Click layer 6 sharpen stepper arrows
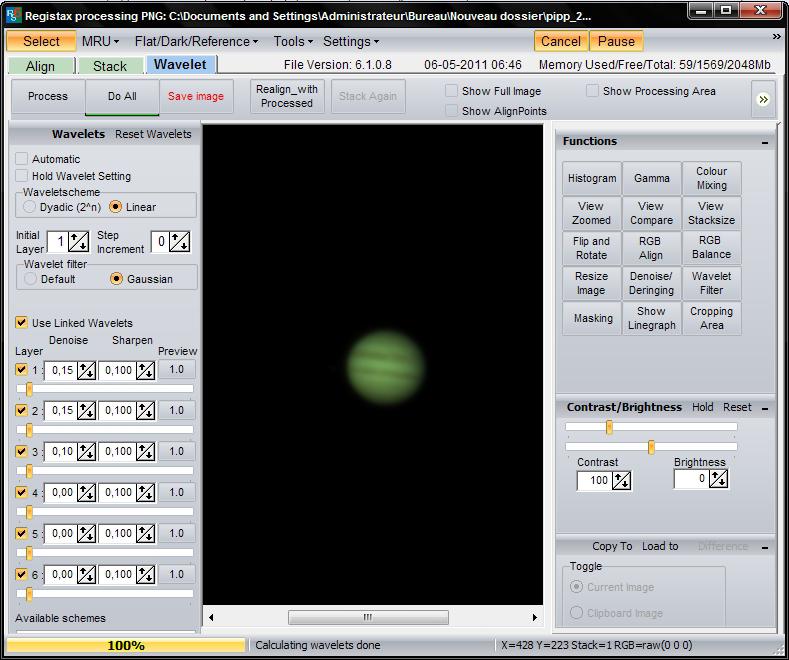 point(146,574)
